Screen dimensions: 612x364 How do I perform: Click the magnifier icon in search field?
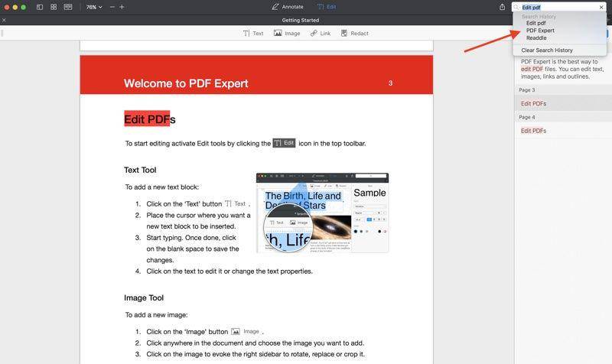click(x=516, y=8)
